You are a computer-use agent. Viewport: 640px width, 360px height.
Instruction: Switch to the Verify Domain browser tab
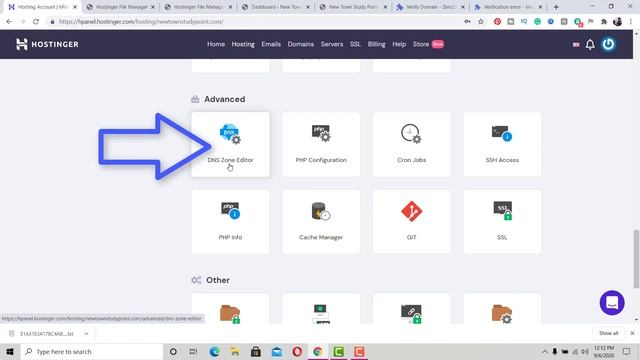coord(431,7)
